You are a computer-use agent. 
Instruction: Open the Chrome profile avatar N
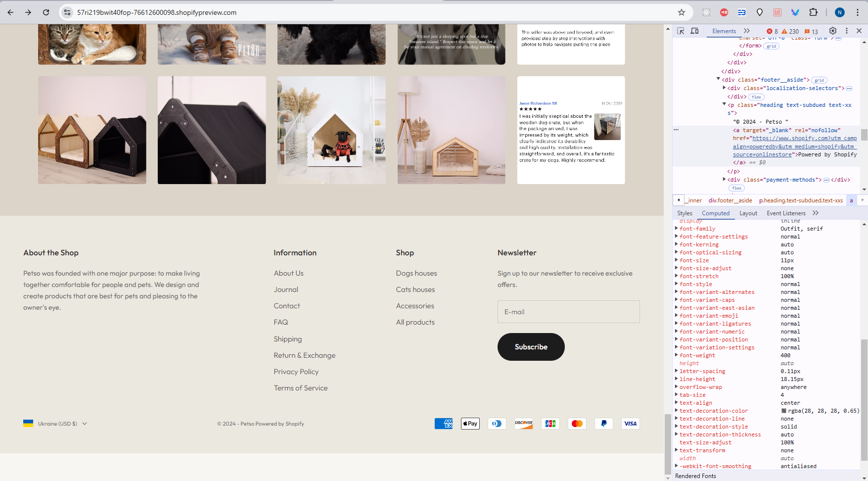[840, 12]
